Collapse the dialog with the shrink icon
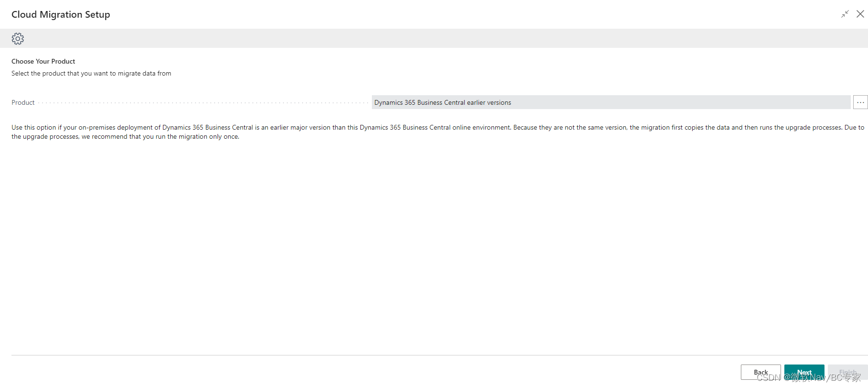 point(845,14)
